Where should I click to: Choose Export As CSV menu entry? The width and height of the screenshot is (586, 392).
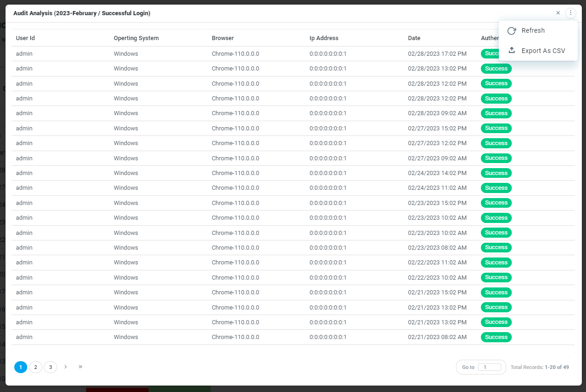coord(543,51)
